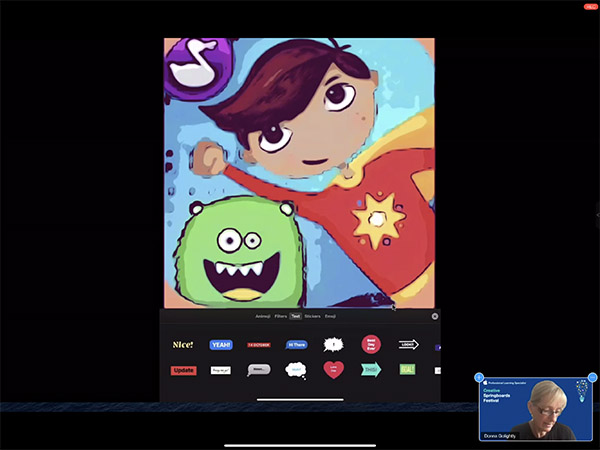Tap the home indicator bar under the effects panel

pyautogui.click(x=300, y=400)
